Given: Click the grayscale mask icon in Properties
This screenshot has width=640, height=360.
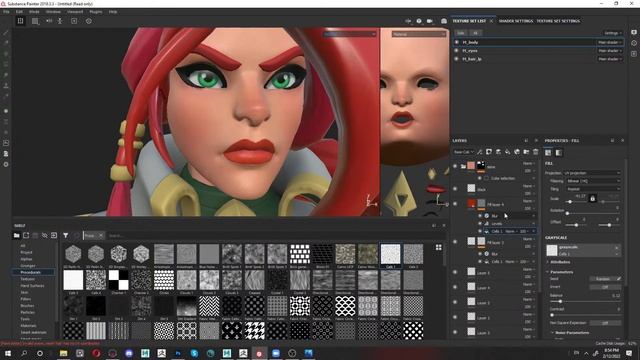Looking at the screenshot, I should point(559,153).
